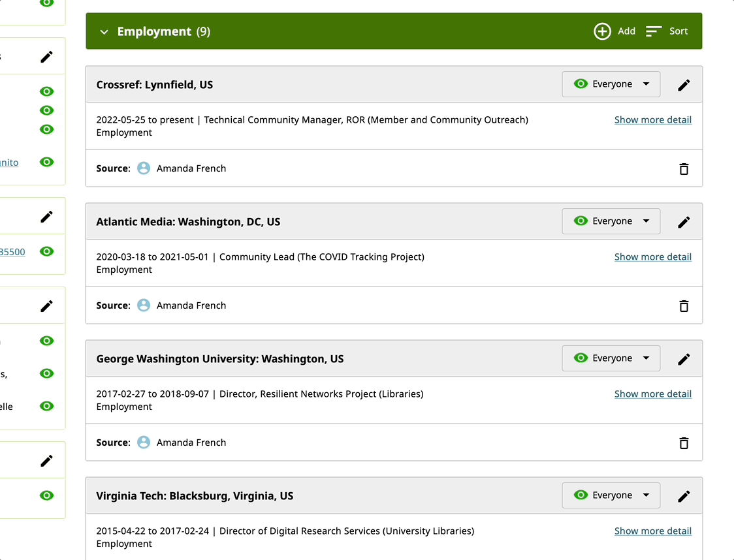Collapse the Employment section chevron

point(104,32)
